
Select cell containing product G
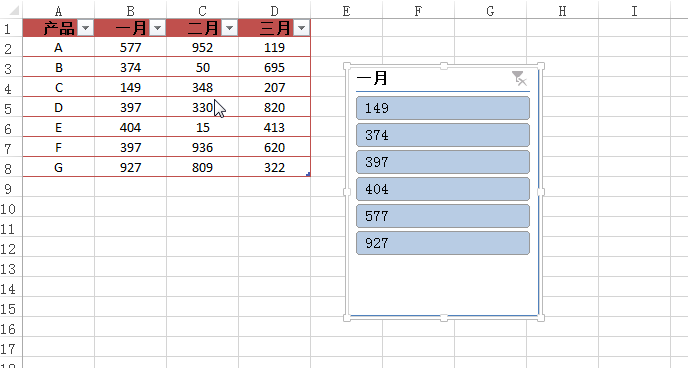pos(58,167)
